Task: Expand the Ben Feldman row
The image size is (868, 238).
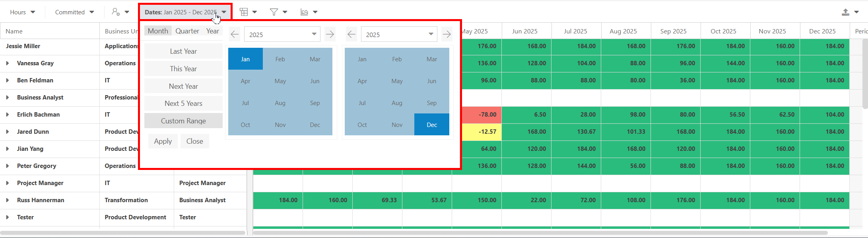Action: click(x=8, y=80)
